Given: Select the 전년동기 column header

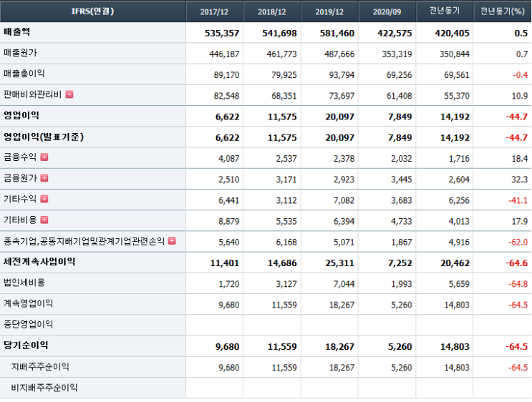Looking at the screenshot, I should pos(445,11).
